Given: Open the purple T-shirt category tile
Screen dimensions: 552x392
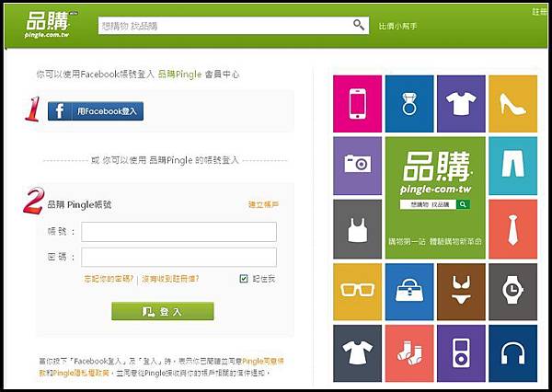Looking at the screenshot, I should 461,104.
